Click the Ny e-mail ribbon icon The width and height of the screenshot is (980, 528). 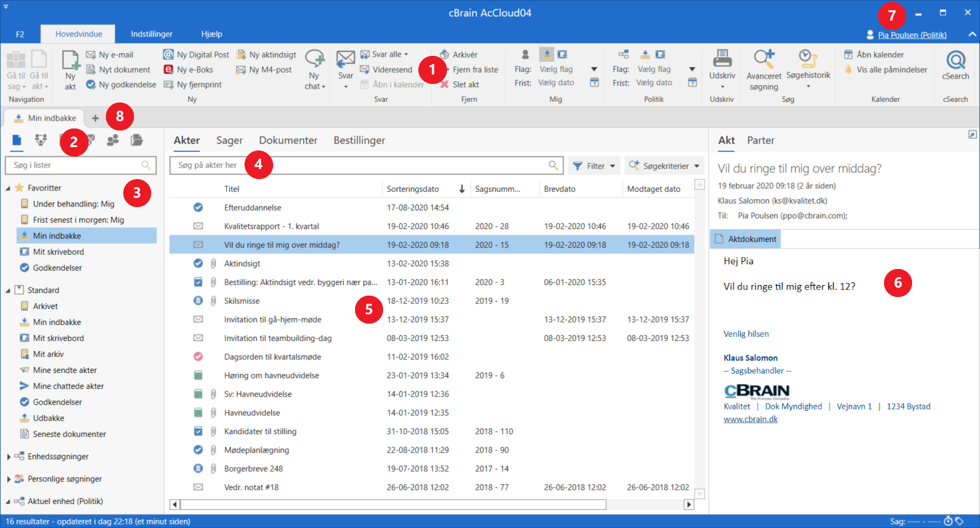tap(91, 55)
